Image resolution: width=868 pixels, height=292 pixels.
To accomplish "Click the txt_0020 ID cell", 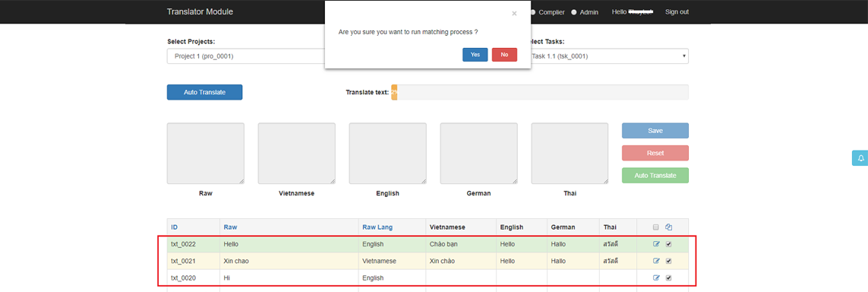I will 193,278.
